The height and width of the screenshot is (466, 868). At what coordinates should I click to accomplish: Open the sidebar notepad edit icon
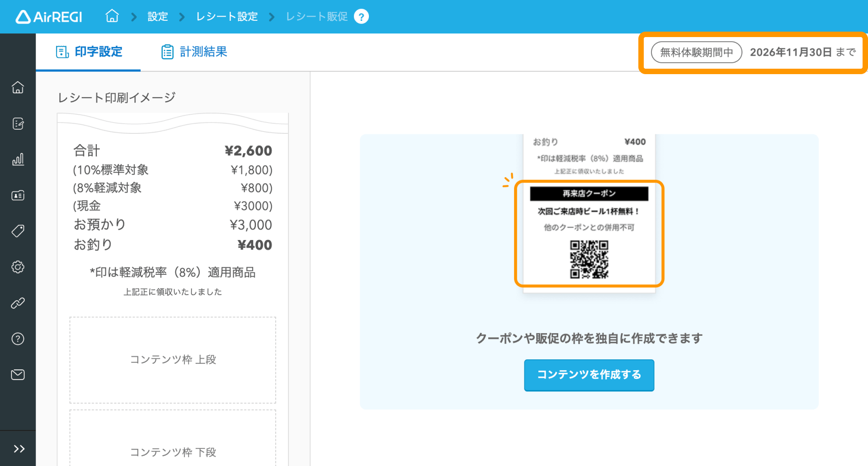click(18, 123)
